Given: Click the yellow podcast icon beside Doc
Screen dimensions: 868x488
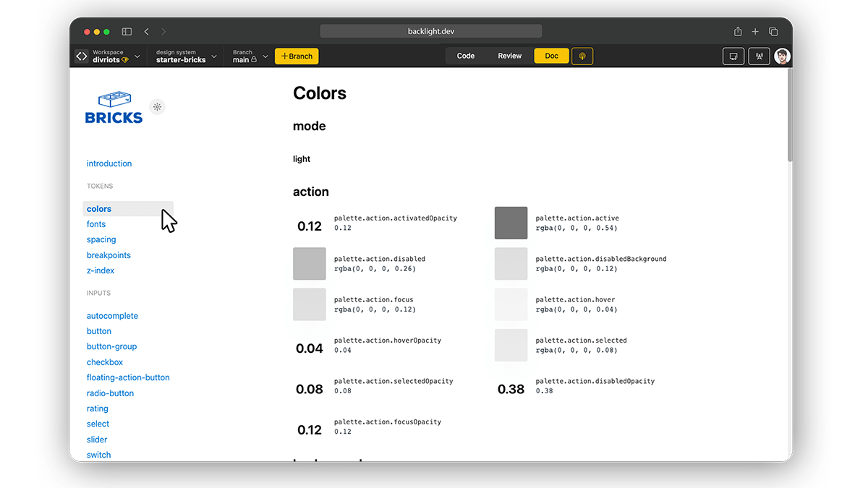Looking at the screenshot, I should coord(582,56).
